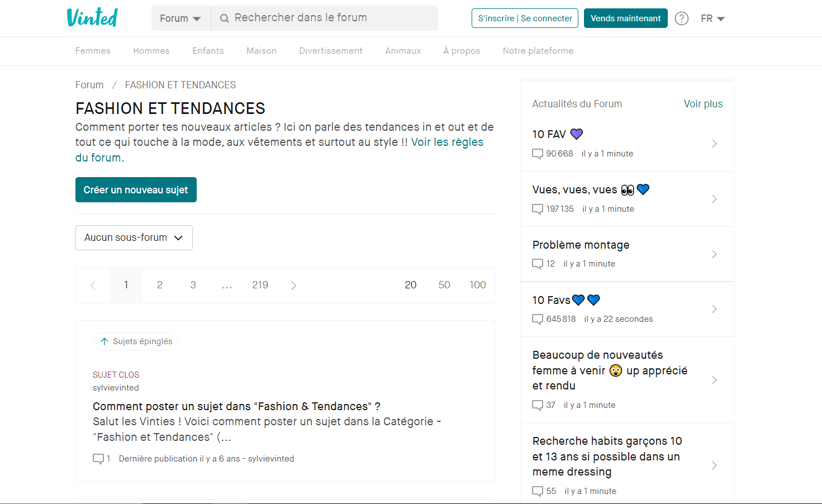Click the SUJET CLOS label
822x504 pixels.
pyautogui.click(x=116, y=375)
